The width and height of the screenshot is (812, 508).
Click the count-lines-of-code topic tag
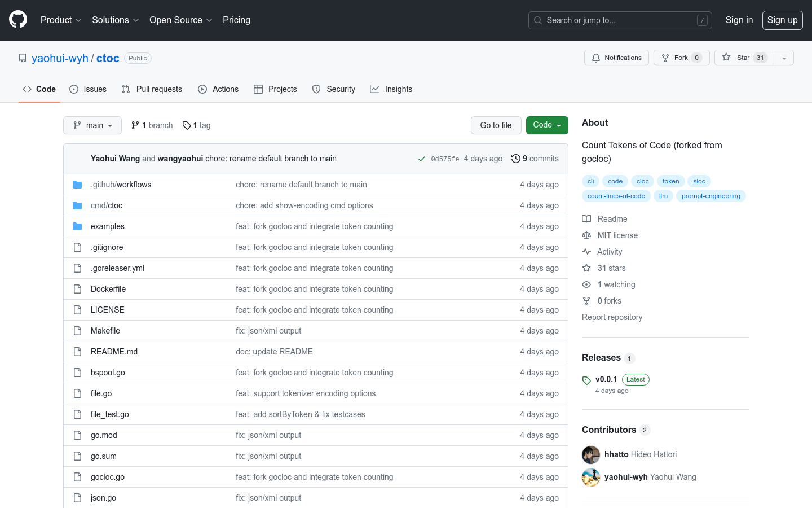click(616, 196)
